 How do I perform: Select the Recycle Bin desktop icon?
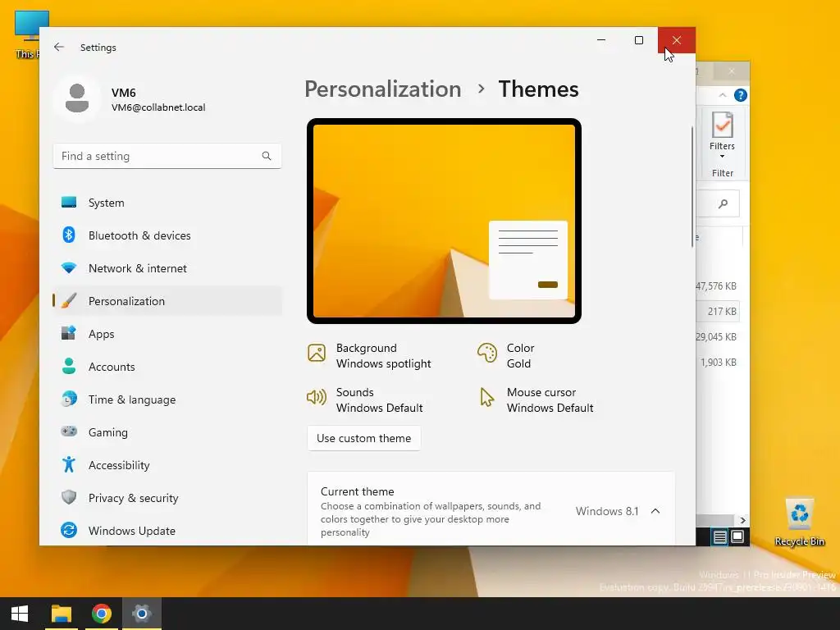click(799, 523)
